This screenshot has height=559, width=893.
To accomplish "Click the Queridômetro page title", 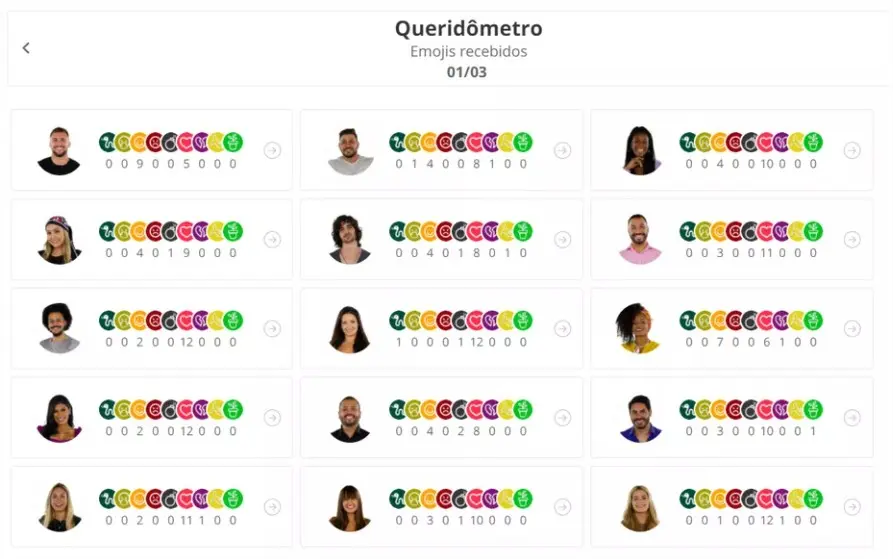I will coord(468,28).
